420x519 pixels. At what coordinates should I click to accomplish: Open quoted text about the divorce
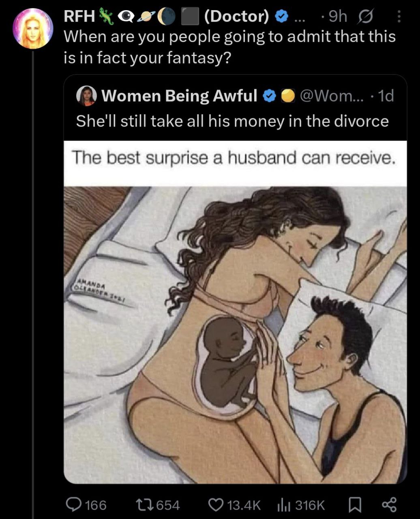232,121
